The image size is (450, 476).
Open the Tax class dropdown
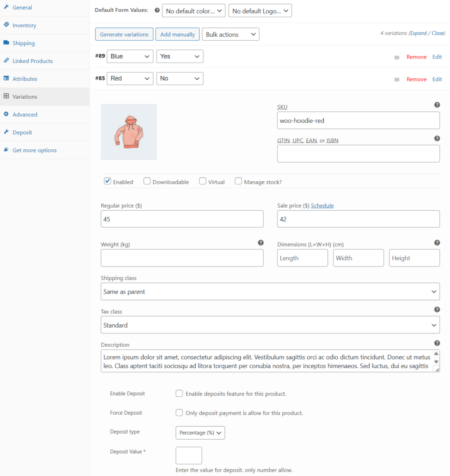tap(270, 325)
